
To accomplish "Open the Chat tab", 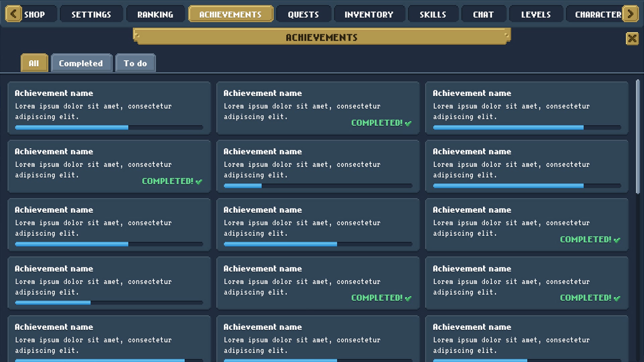I will (483, 14).
